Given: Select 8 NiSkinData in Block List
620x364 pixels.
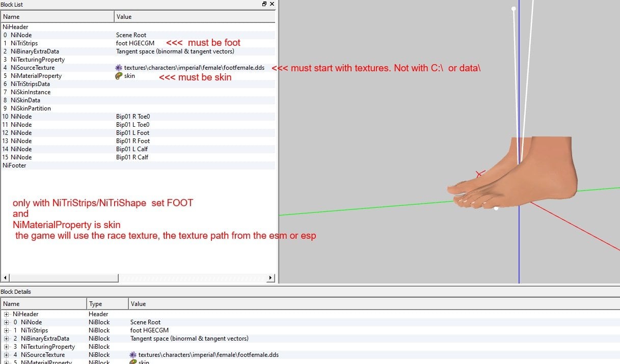Looking at the screenshot, I should pyautogui.click(x=138, y=100).
